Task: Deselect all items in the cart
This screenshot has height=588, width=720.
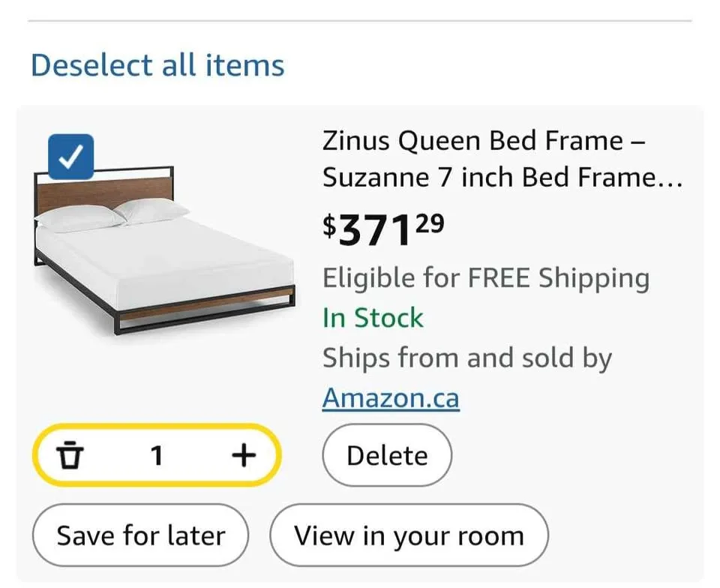Action: [157, 66]
